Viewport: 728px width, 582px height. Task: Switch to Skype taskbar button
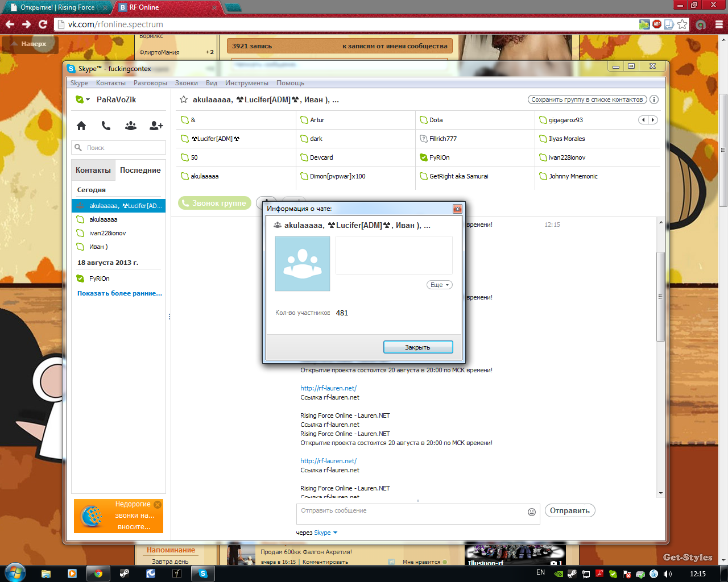(203, 573)
